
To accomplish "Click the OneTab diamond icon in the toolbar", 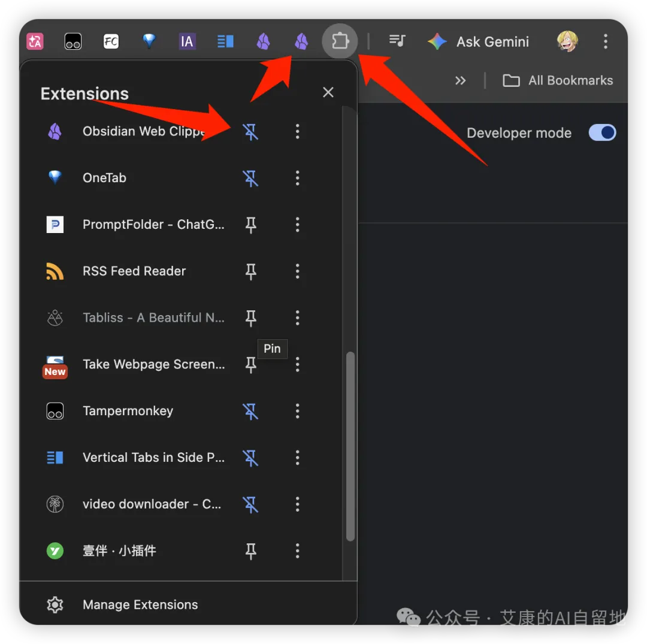I will tap(149, 41).
